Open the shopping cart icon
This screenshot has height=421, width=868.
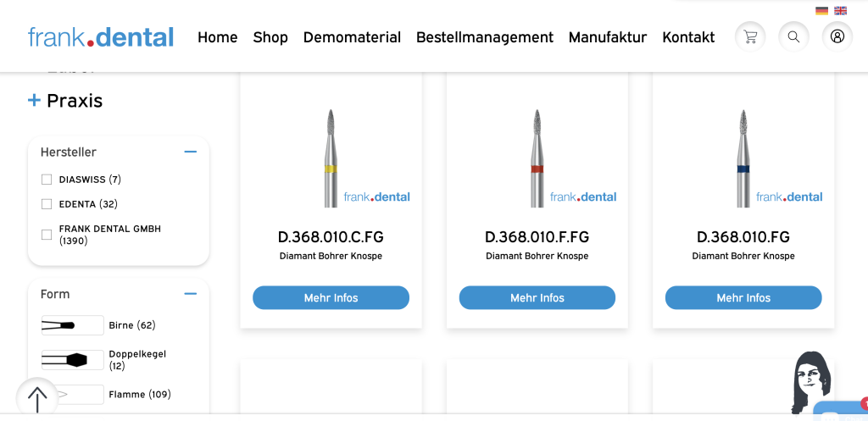[x=750, y=37]
